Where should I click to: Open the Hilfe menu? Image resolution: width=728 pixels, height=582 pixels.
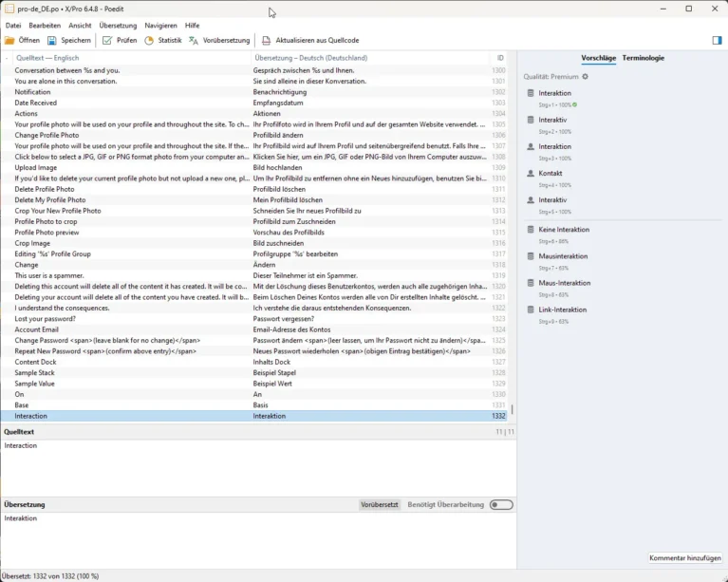(193, 26)
